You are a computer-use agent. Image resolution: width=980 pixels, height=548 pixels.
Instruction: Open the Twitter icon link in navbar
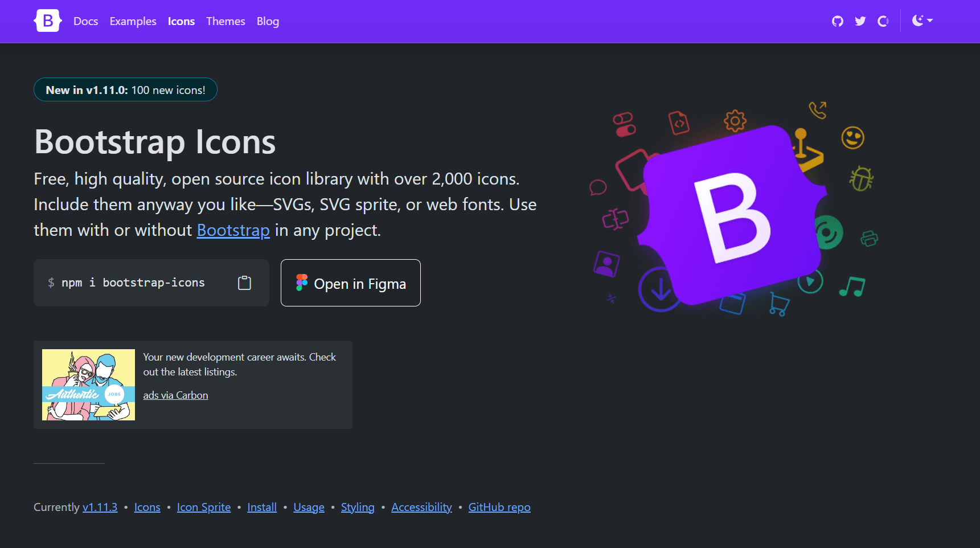tap(860, 21)
